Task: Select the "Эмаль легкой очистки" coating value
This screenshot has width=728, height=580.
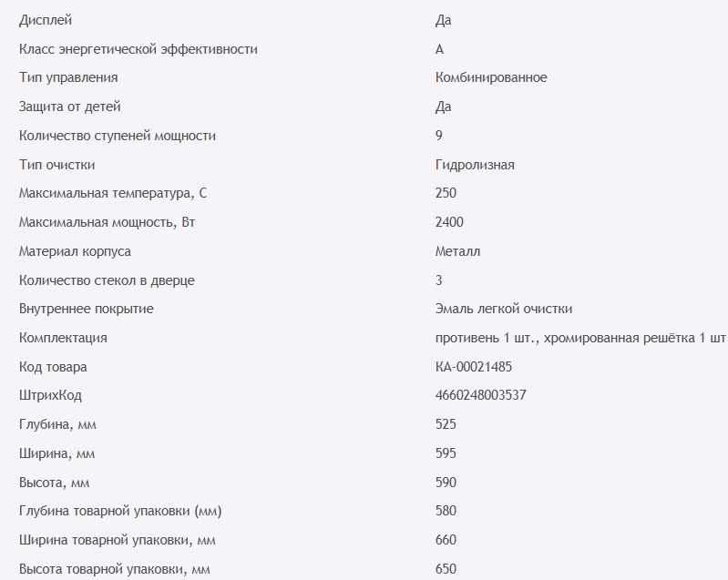Action: 504,309
